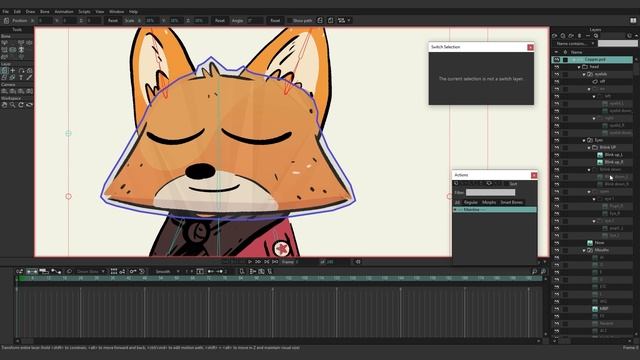The width and height of the screenshot is (640, 360).
Task: Click the Frame number field
Action: point(307,262)
